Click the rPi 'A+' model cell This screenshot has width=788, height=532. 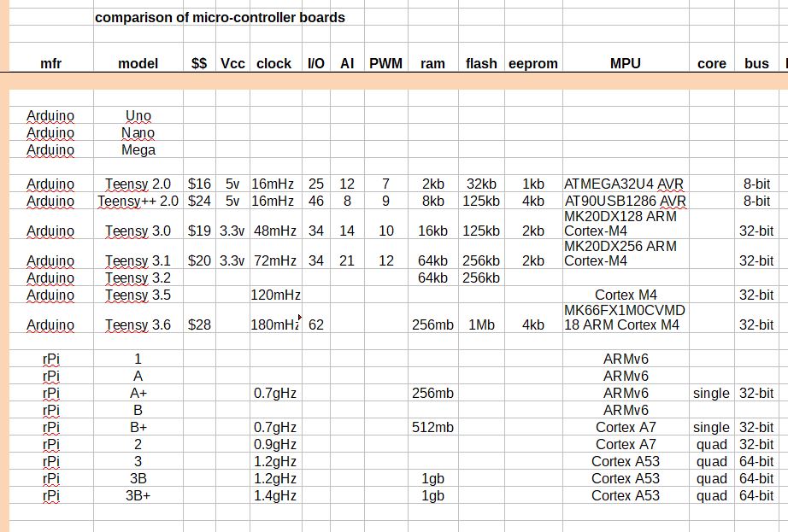138,394
